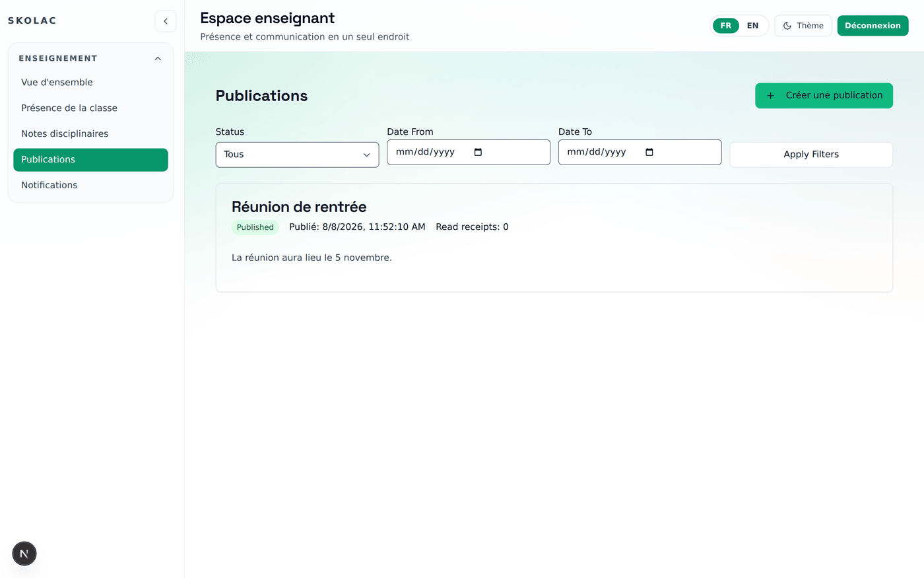924x578 pixels.
Task: Click the Date To input field
Action: pos(640,152)
